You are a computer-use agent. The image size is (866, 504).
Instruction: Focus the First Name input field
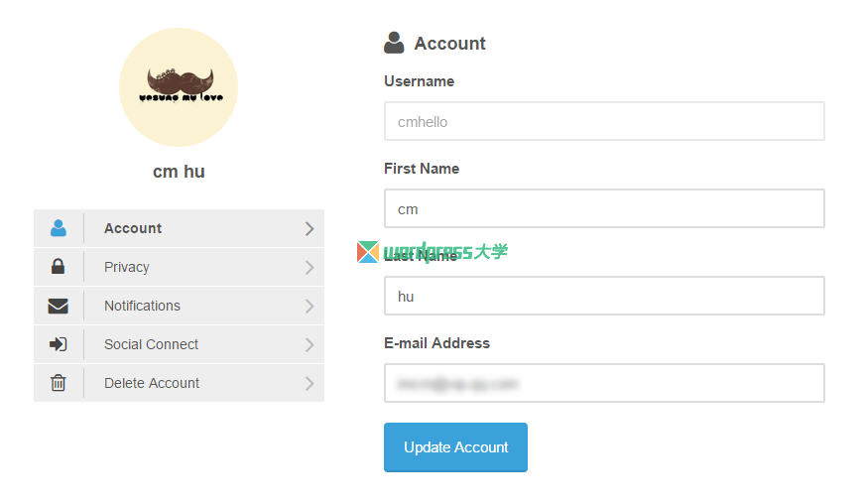(x=604, y=208)
